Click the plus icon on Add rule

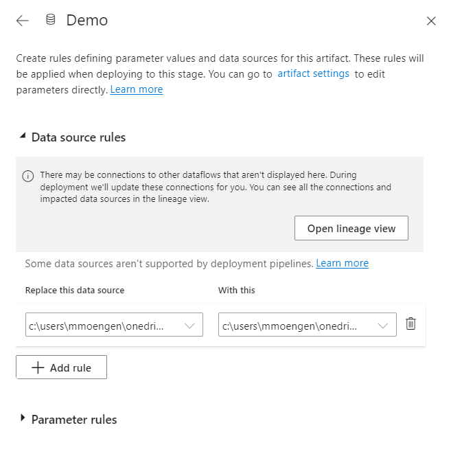(x=38, y=368)
